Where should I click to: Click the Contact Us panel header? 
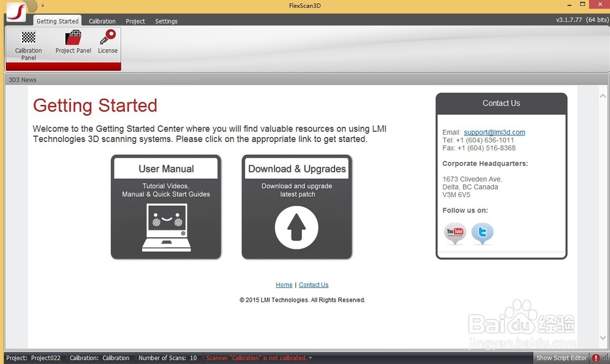pos(501,103)
